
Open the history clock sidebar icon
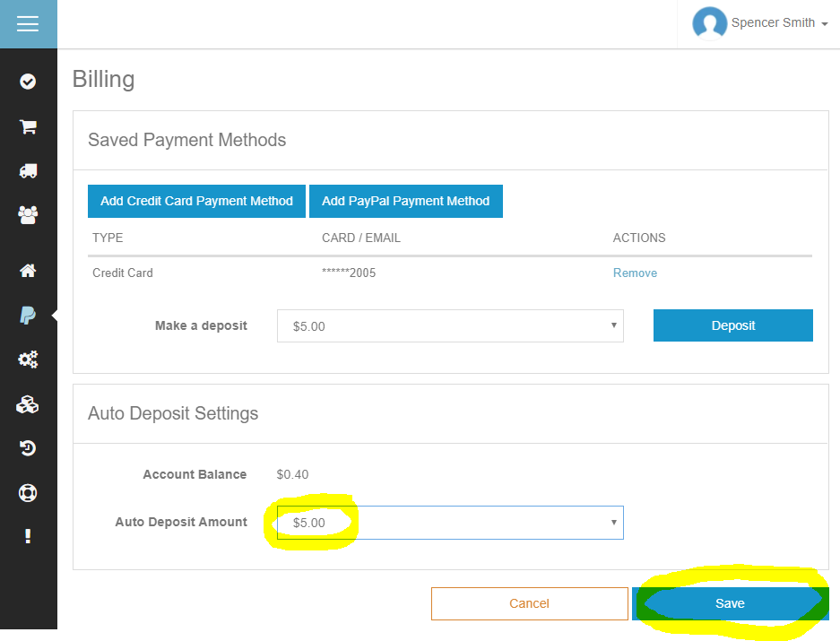pyautogui.click(x=28, y=448)
